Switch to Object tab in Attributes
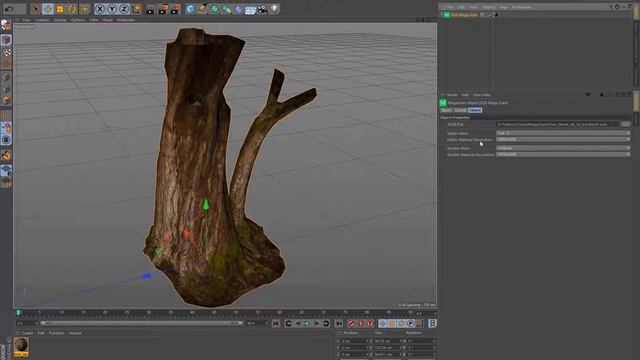Image resolution: width=640 pixels, height=360 pixels. tap(475, 110)
